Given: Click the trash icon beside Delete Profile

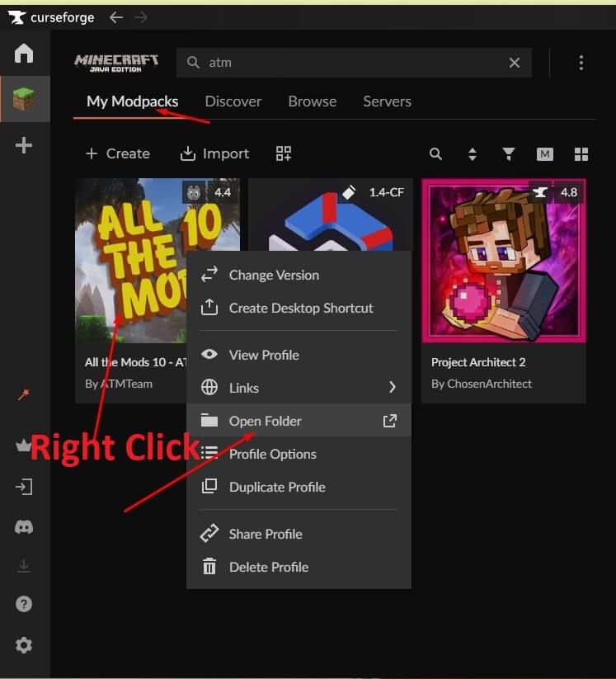Looking at the screenshot, I should tap(209, 566).
